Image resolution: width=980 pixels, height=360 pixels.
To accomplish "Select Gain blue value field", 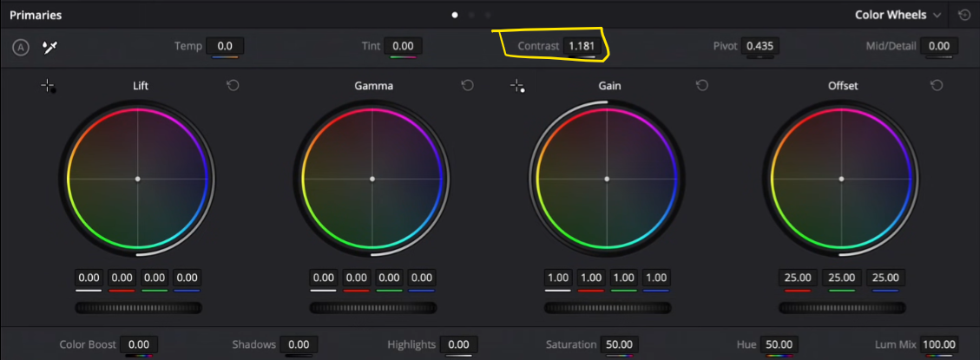I will pyautogui.click(x=656, y=278).
